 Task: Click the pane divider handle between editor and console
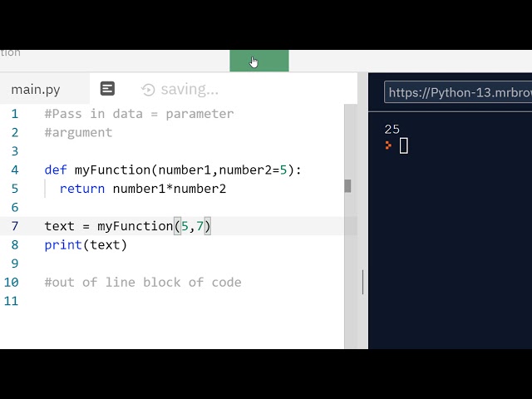coord(362,283)
